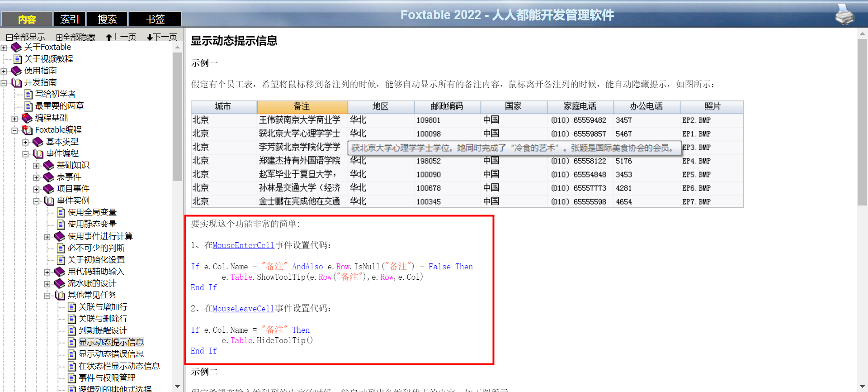Click the book icon beside 关于Foxtable
The width and height of the screenshot is (868, 392).
click(x=16, y=47)
